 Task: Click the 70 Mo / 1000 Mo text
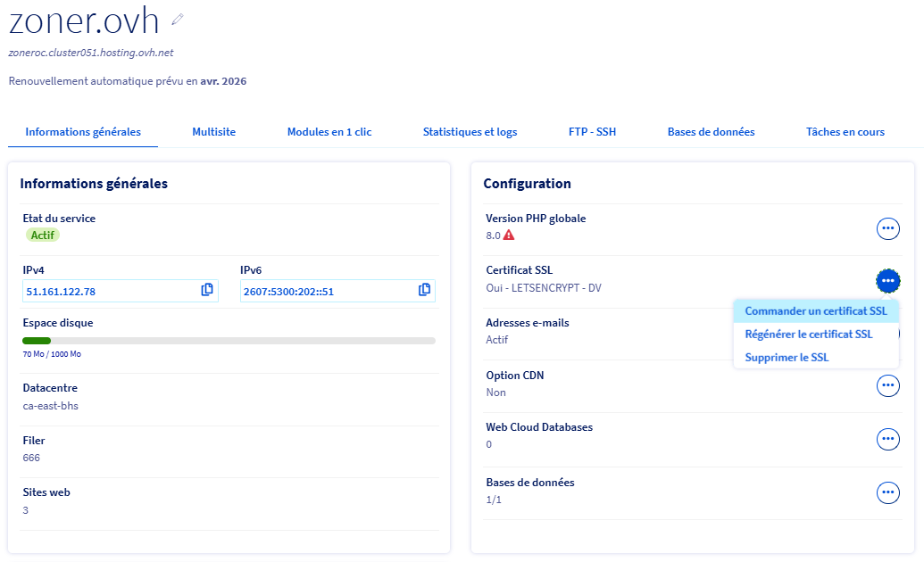(x=52, y=354)
